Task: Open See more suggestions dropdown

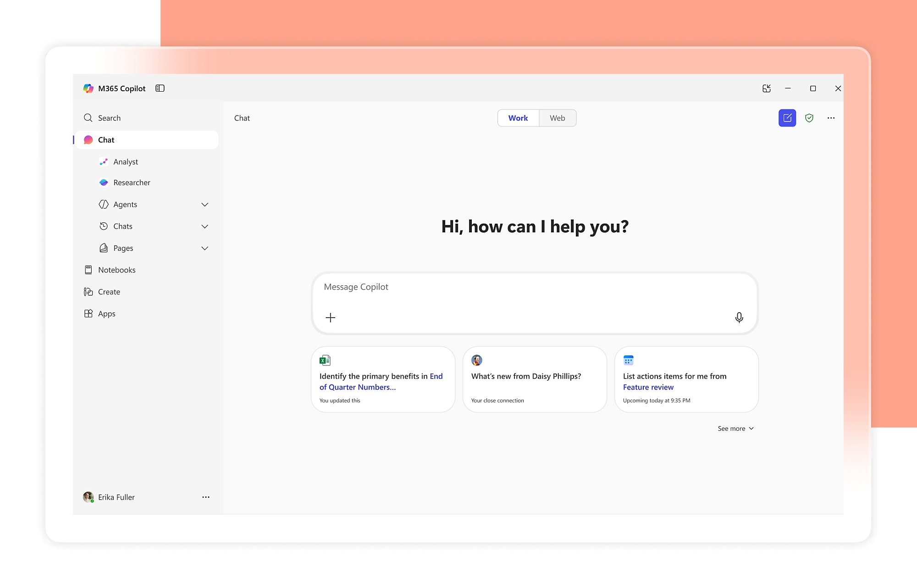Action: (735, 429)
